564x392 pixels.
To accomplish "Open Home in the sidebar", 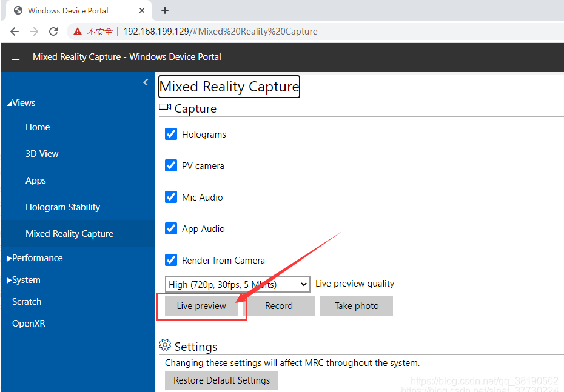I will click(x=38, y=127).
